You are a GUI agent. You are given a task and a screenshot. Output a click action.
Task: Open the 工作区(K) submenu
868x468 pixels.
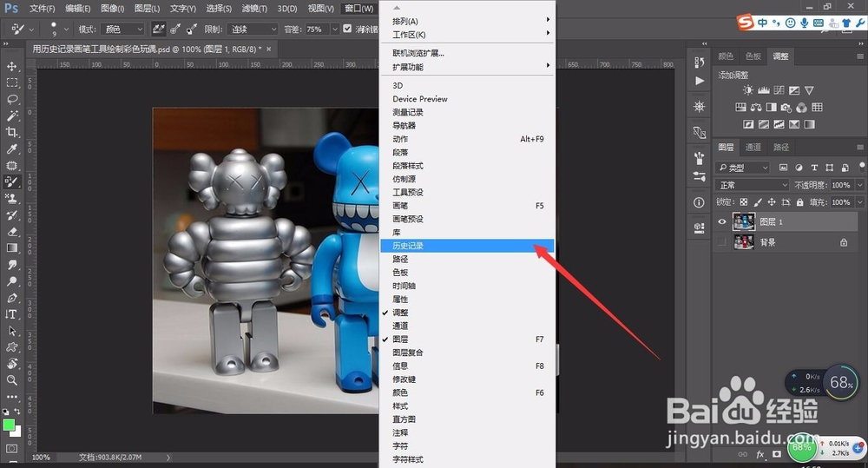tap(409, 35)
